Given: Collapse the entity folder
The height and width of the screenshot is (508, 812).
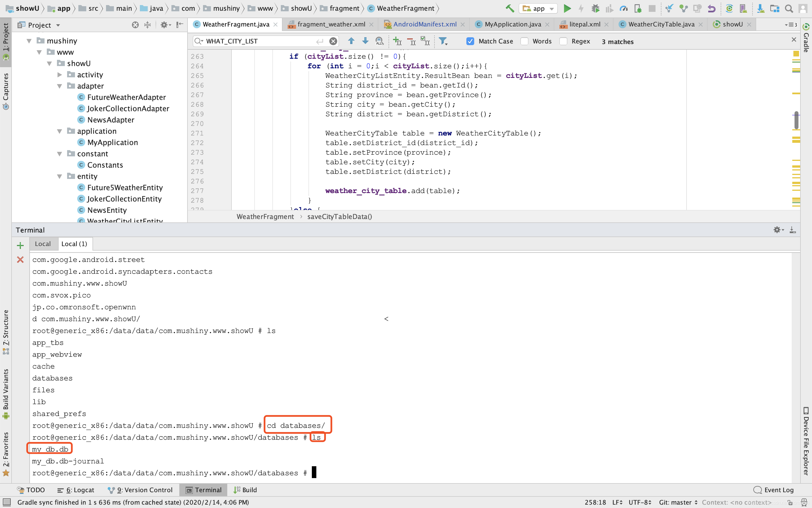Looking at the screenshot, I should pos(60,176).
